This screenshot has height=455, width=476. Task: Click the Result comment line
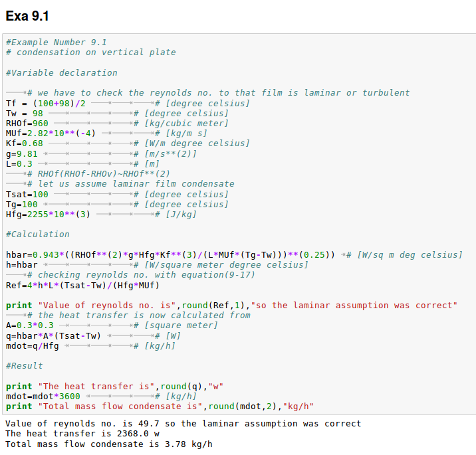25,366
